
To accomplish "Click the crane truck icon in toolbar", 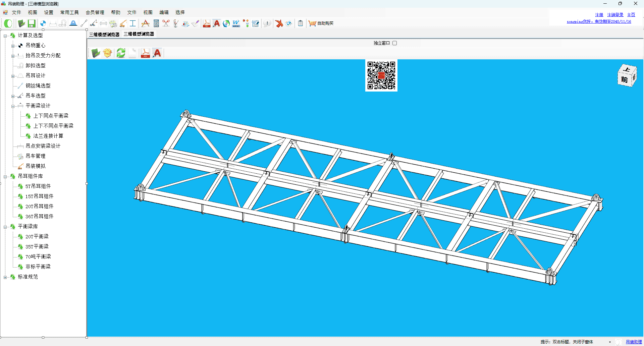I will (94, 23).
